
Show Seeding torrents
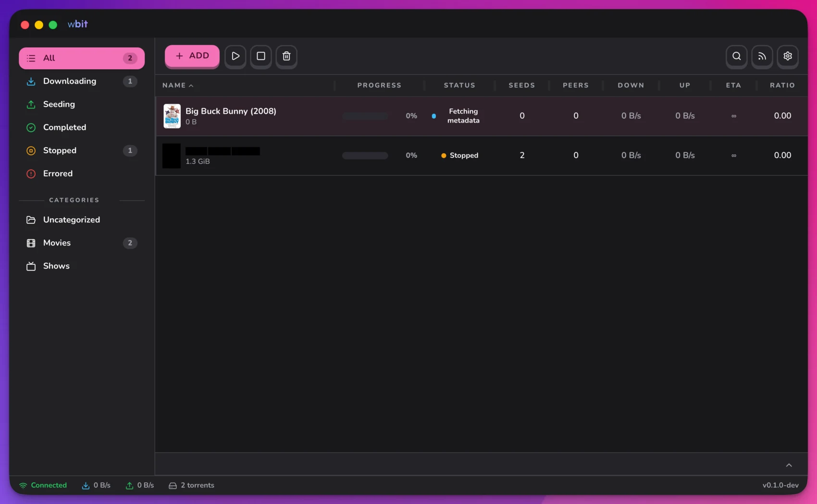82,104
